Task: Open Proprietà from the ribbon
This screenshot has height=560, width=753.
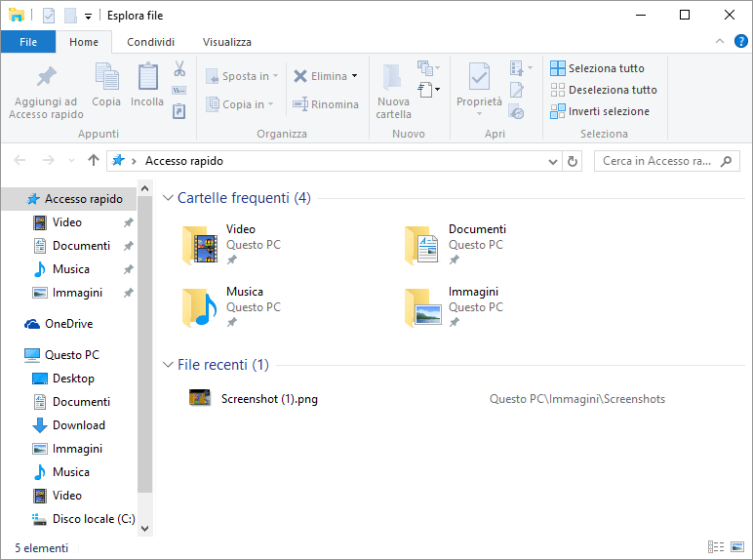Action: pos(479,77)
